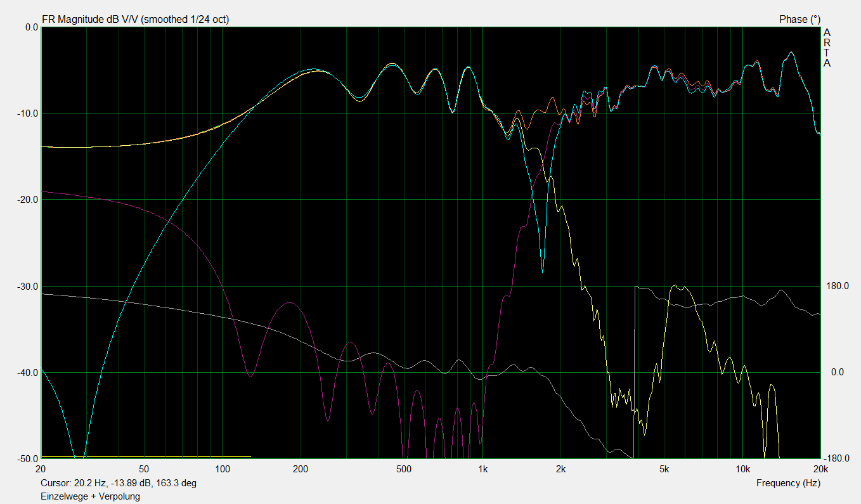The height and width of the screenshot is (504, 861).
Task: Click the magenta curve peak near 180 Hz
Action: [x=290, y=303]
